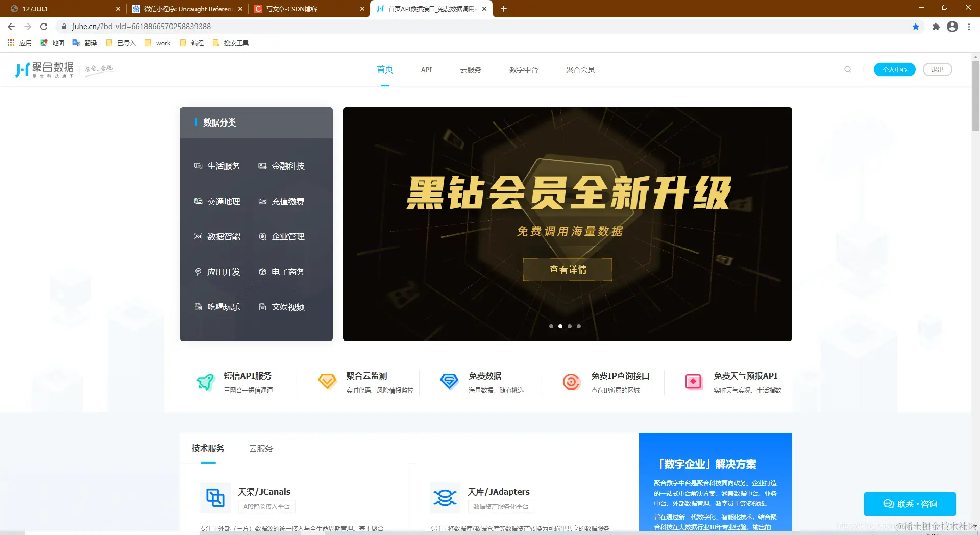The height and width of the screenshot is (535, 980).
Task: Open the 搜索工具 bookmarks folder
Action: pyautogui.click(x=230, y=43)
